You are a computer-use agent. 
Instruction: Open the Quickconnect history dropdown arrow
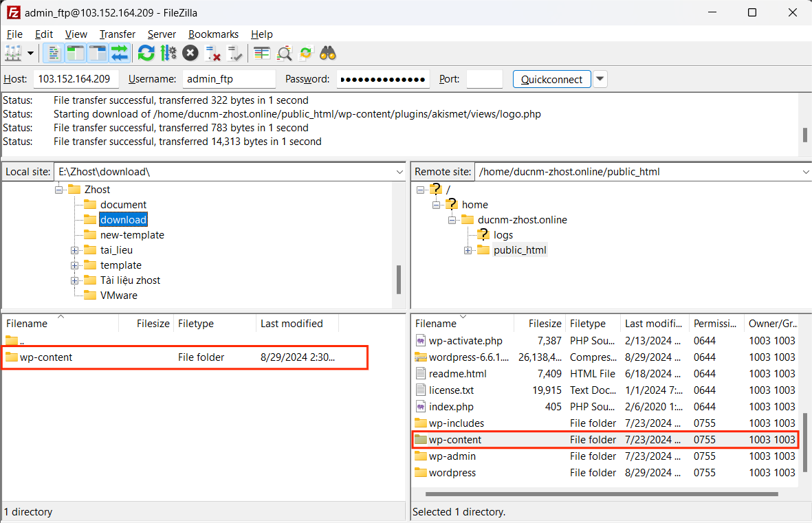600,79
